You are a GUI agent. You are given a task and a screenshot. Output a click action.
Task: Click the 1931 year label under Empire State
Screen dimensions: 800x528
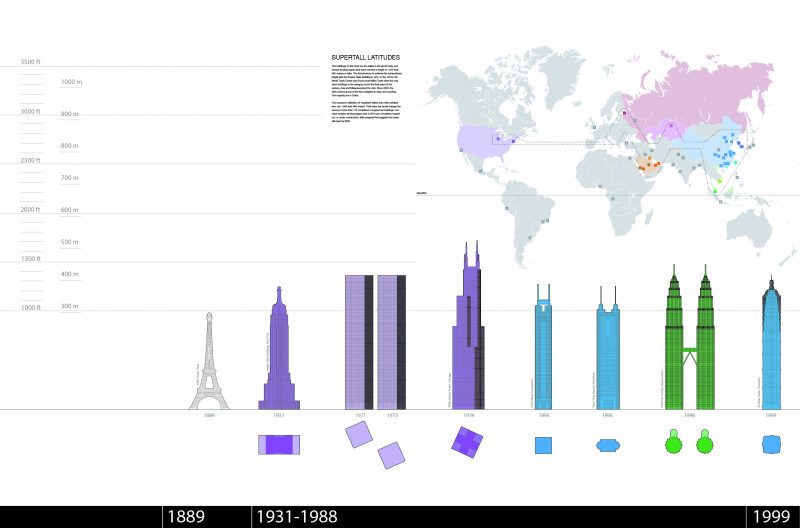(x=279, y=416)
